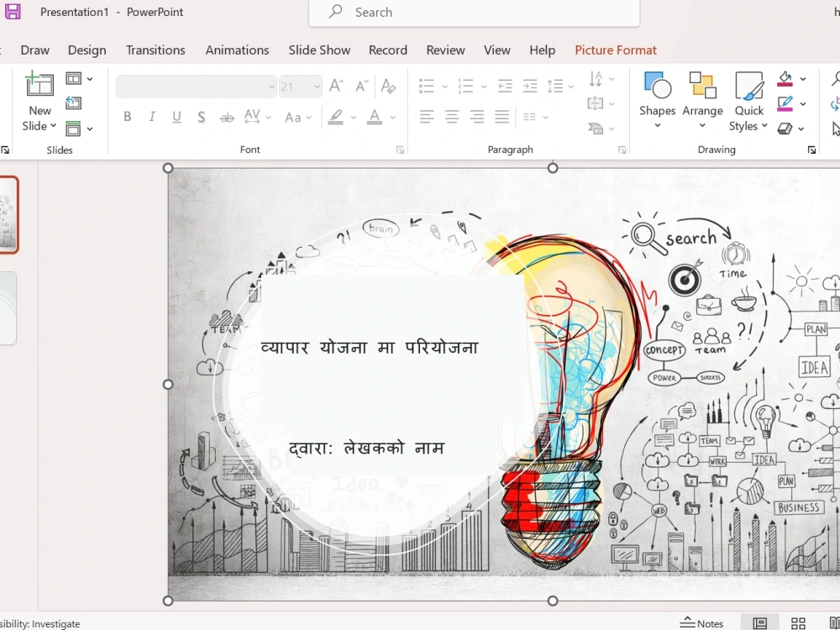Switch to Slide Sorter view
840x630 pixels.
tap(798, 623)
